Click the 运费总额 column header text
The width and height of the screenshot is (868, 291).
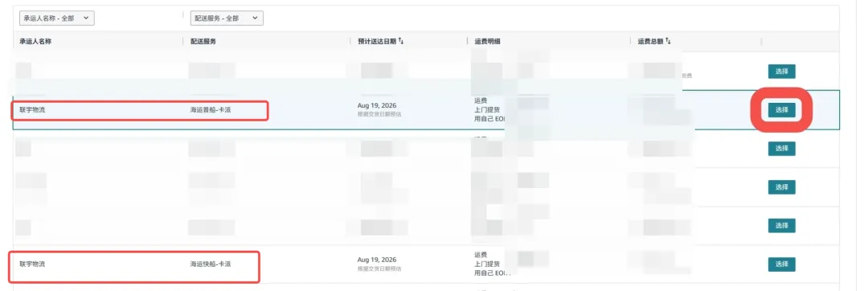650,42
